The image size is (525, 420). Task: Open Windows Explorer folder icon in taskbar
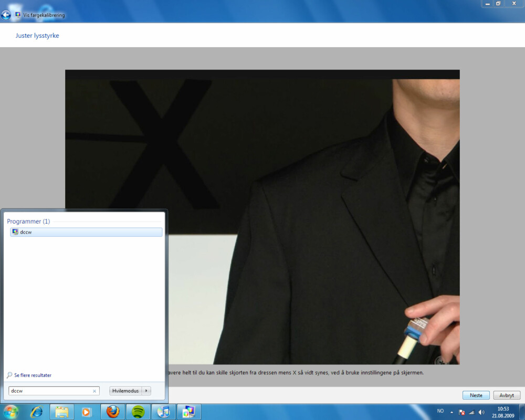[x=61, y=412]
